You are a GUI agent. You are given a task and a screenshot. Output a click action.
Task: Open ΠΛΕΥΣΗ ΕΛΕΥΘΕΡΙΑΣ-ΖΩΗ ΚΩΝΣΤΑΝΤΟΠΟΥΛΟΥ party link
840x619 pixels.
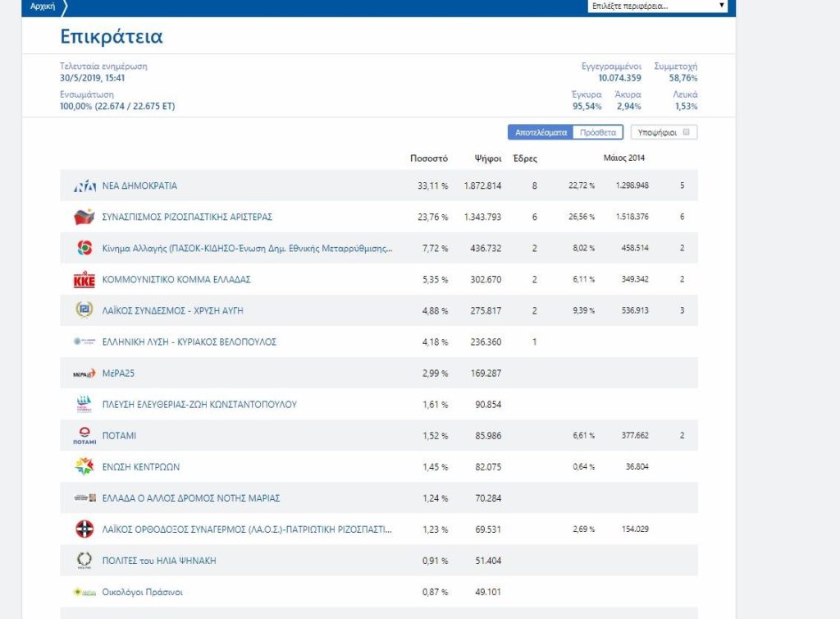[199, 404]
